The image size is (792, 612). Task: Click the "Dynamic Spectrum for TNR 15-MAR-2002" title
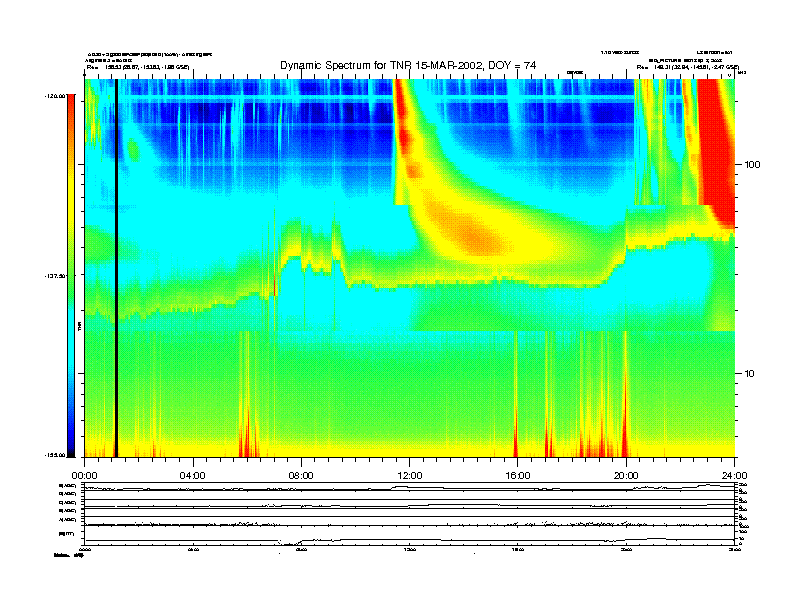[408, 65]
